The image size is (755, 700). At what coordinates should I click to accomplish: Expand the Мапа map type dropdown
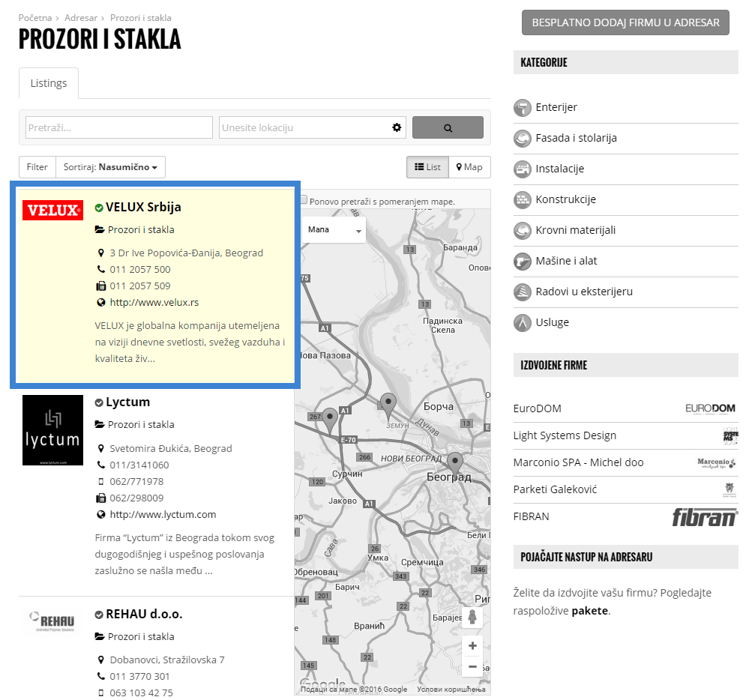(x=334, y=230)
